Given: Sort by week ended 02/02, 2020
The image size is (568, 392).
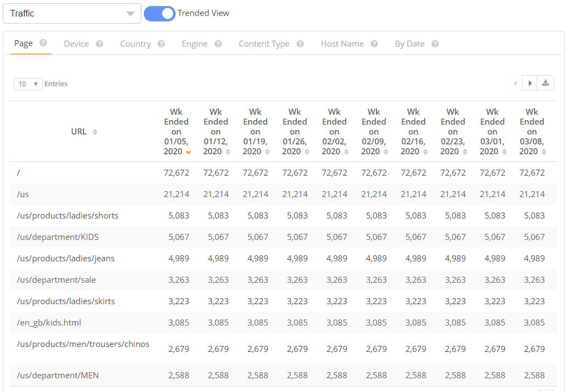Looking at the screenshot, I should (346, 152).
